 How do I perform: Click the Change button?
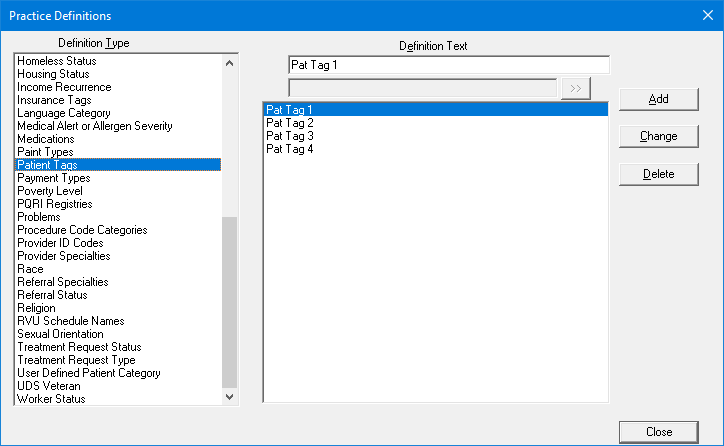(x=658, y=136)
